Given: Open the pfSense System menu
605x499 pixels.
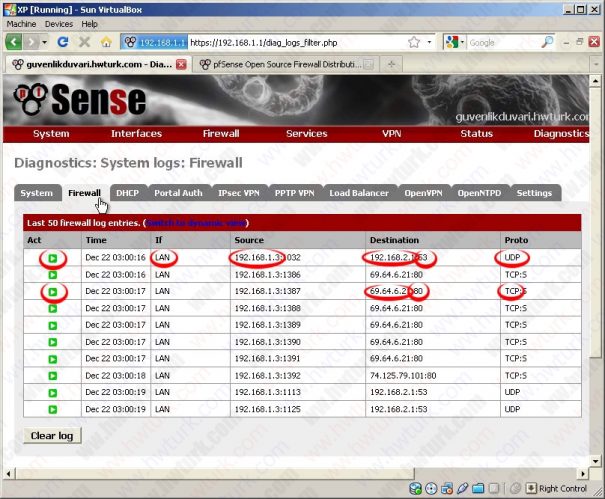Looking at the screenshot, I should click(51, 134).
